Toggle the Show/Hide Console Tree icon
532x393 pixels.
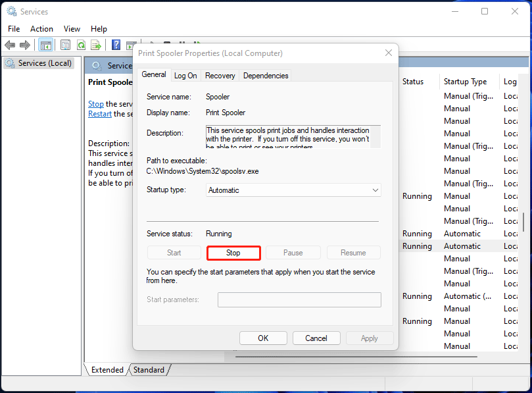[45, 45]
